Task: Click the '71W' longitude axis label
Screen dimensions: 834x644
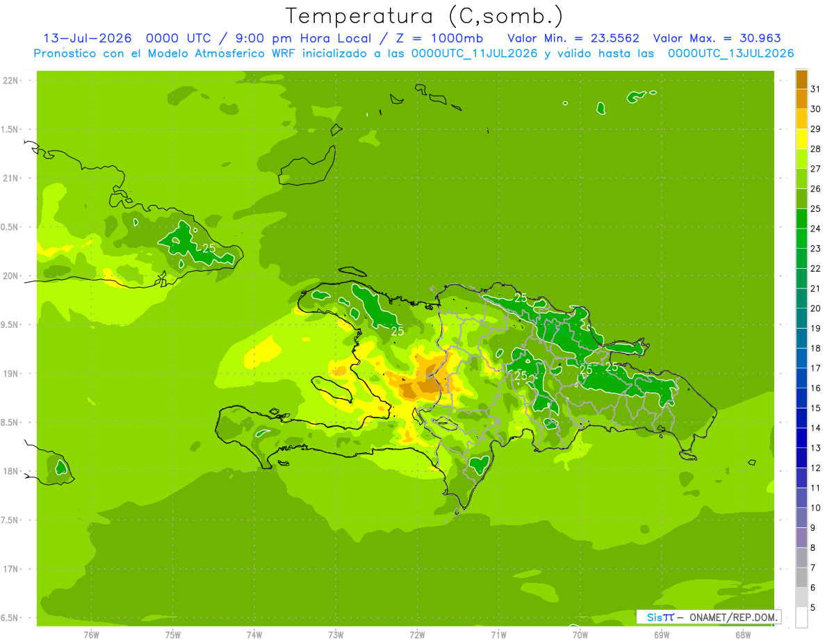Action: click(x=498, y=635)
